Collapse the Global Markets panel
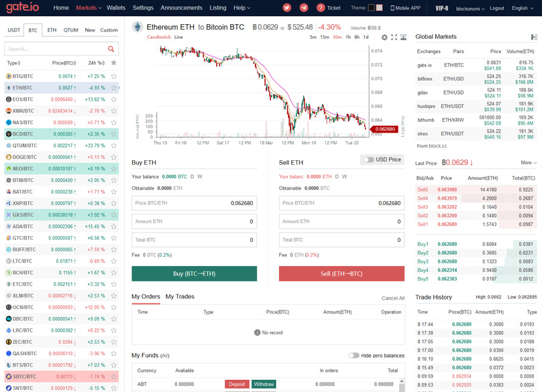 pos(534,37)
